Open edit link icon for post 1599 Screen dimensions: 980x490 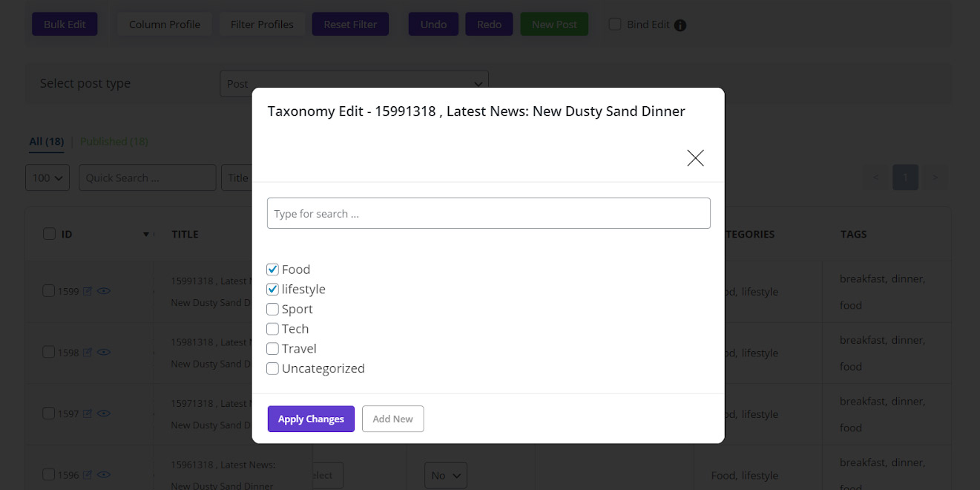tap(88, 292)
